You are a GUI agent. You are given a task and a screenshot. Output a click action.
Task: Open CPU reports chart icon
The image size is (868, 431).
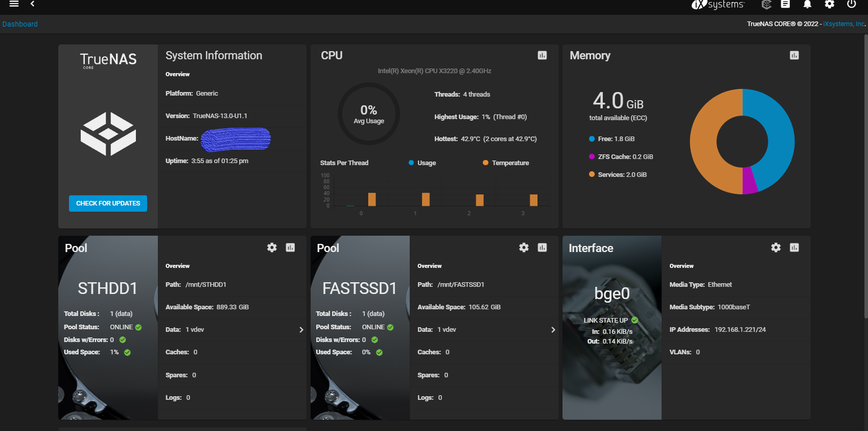[x=542, y=55]
